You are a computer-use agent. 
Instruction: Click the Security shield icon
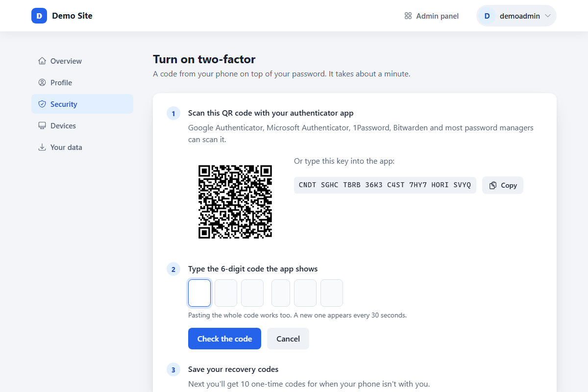(42, 104)
